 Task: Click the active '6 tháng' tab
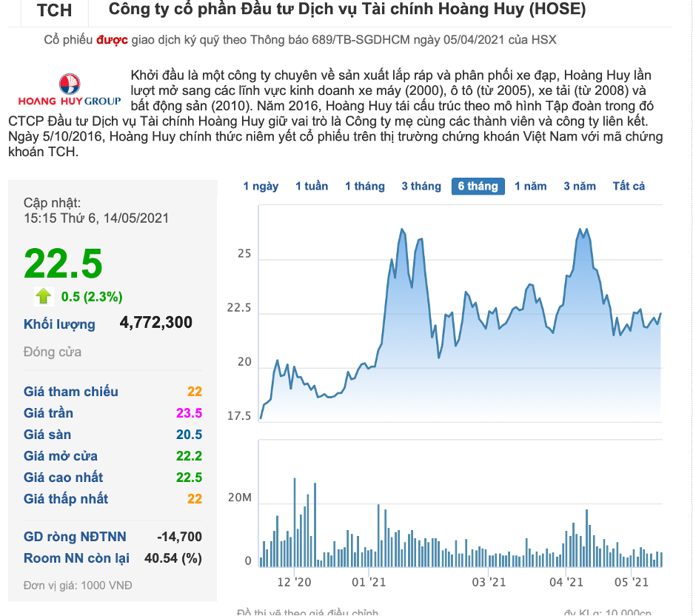click(478, 186)
